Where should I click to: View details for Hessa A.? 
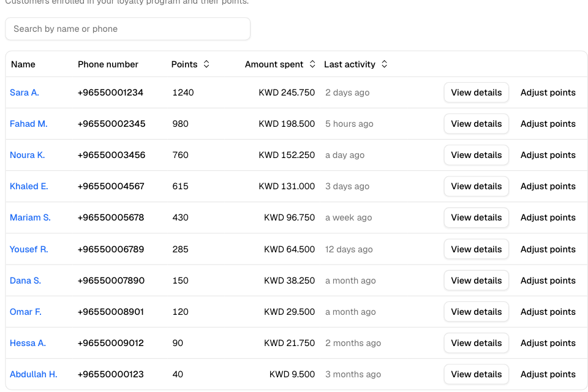pyautogui.click(x=477, y=343)
